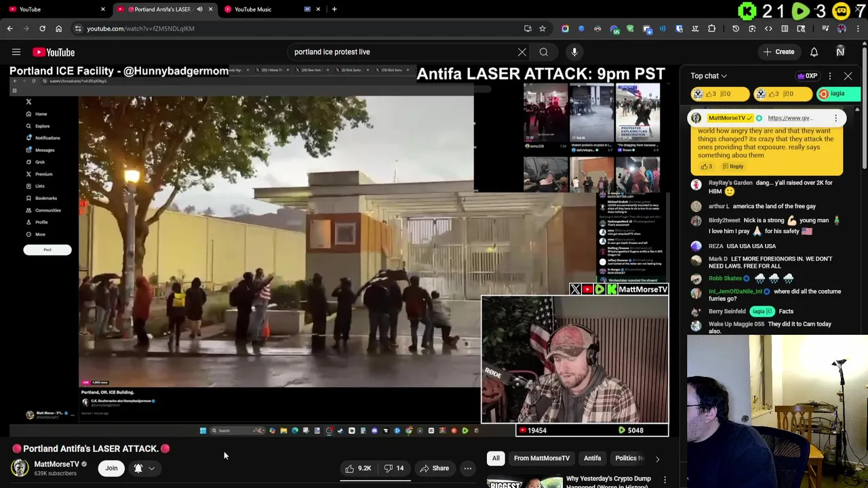The image size is (868, 488).
Task: Open the green shield extension
Action: (630, 28)
